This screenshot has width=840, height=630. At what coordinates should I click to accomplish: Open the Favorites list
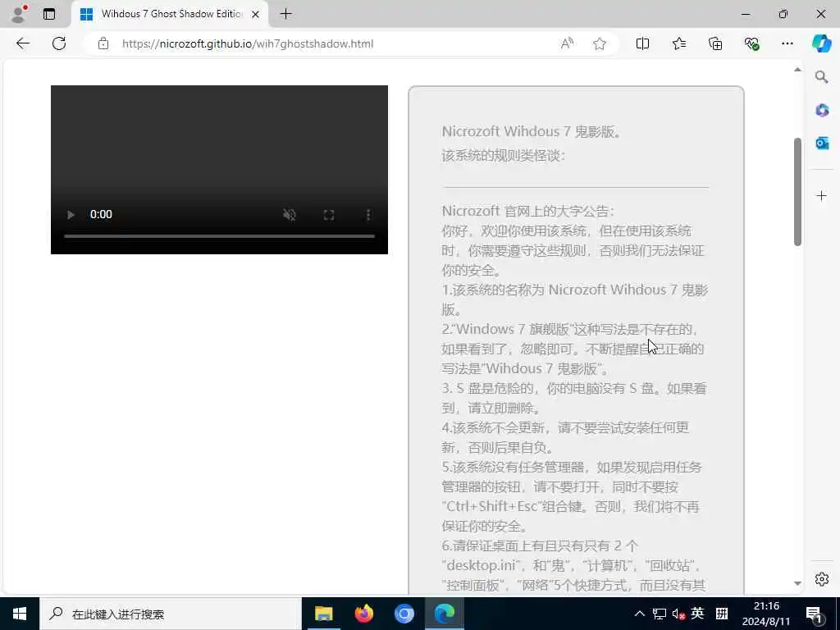(x=678, y=44)
